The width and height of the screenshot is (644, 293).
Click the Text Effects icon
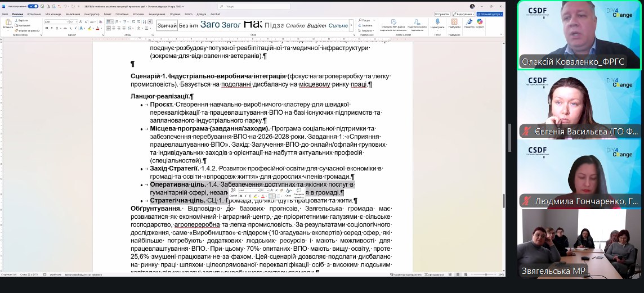81,28
